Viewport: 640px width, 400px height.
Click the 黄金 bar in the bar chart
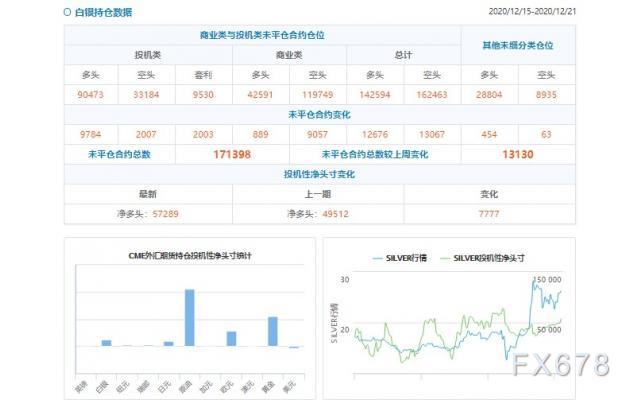point(273,331)
